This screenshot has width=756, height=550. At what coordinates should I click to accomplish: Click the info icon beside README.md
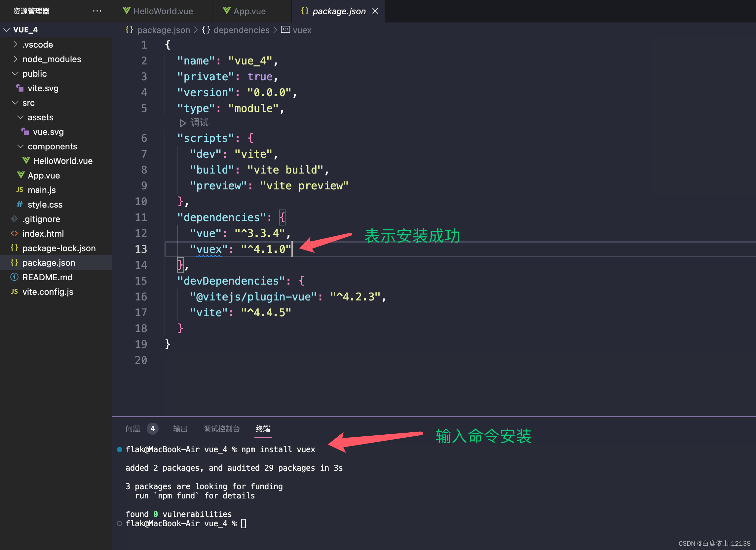tap(14, 277)
